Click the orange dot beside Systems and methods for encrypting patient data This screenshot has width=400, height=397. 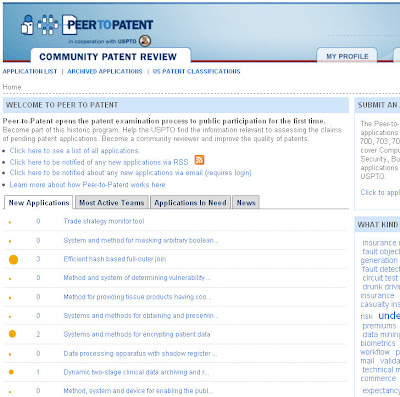point(12,334)
